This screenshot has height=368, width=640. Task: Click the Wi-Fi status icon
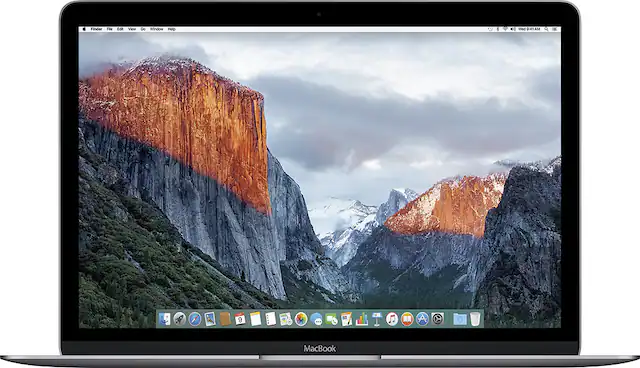tap(505, 29)
